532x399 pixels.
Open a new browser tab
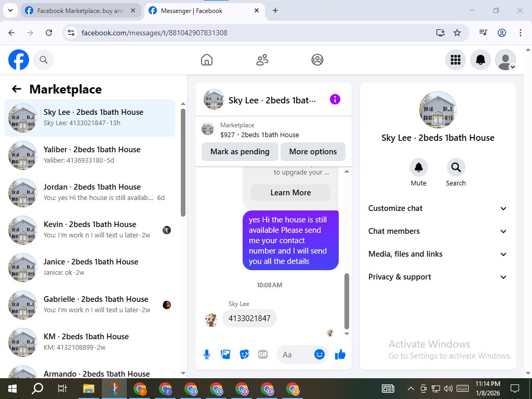(275, 10)
